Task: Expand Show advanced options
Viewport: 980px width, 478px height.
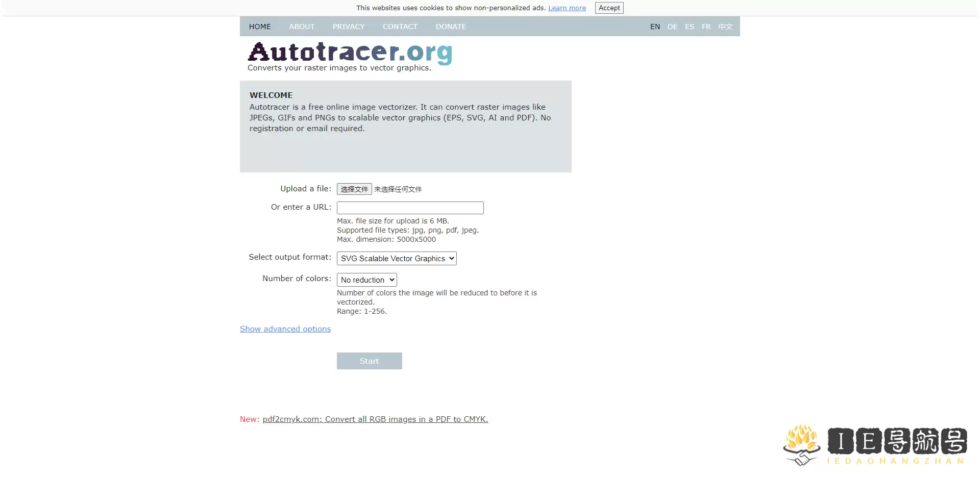Action: (x=285, y=329)
